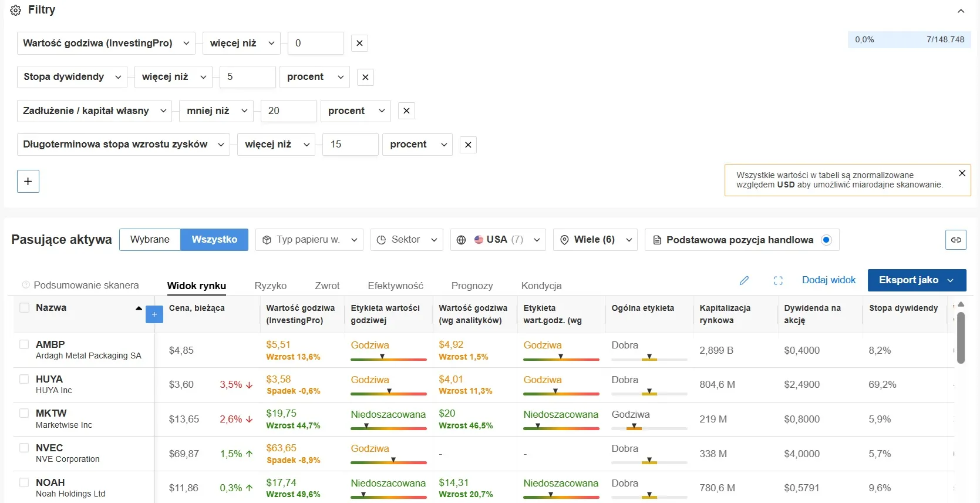Screen dimensions: 980x503
Task: Delete the Zadłużenie / kapitał własny filter
Action: 406,110
